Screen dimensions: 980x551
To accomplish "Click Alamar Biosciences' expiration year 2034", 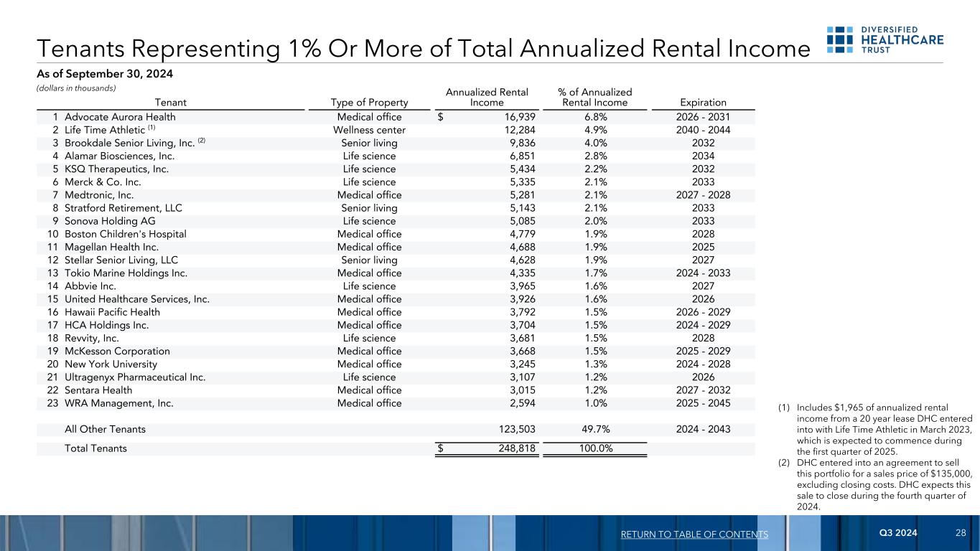I will point(702,156).
